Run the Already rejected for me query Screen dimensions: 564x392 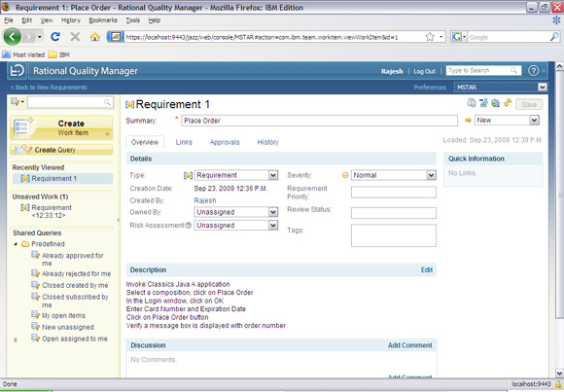coord(76,274)
